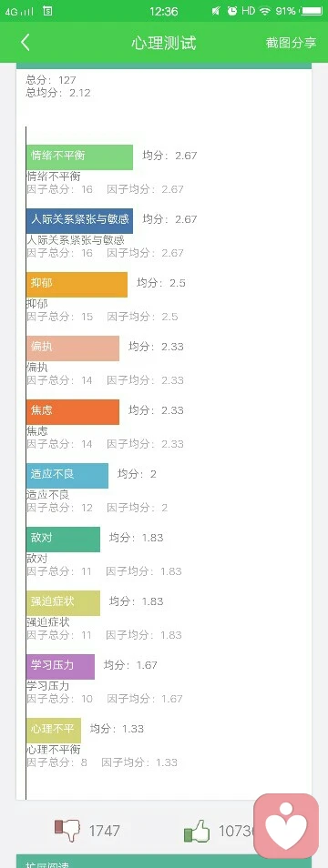Tap the 心理测试 page title

click(163, 43)
